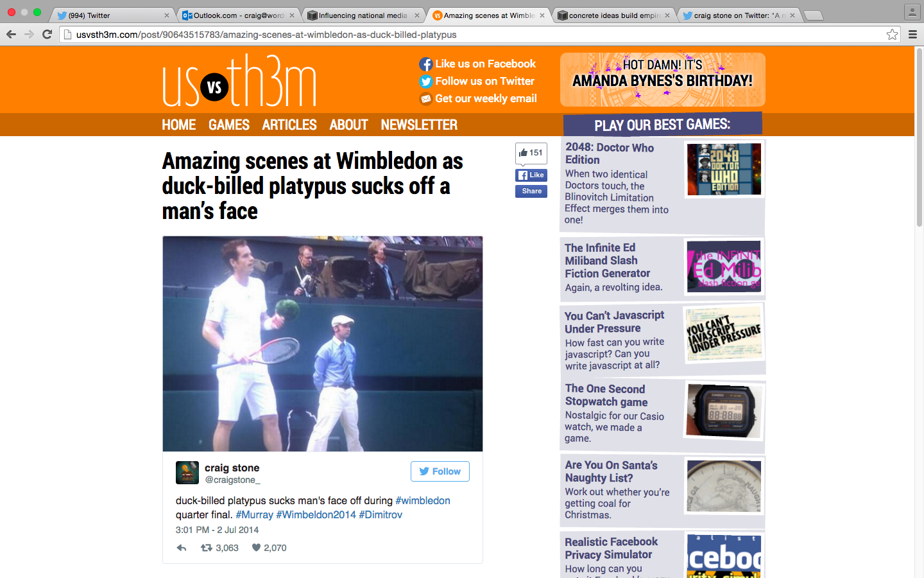Open the GAMES navigation menu item

click(229, 125)
